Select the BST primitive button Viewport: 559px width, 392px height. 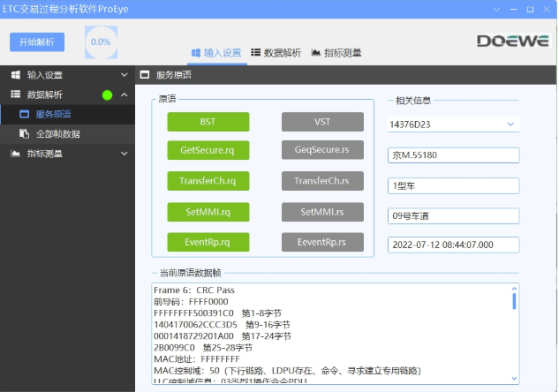(x=208, y=122)
